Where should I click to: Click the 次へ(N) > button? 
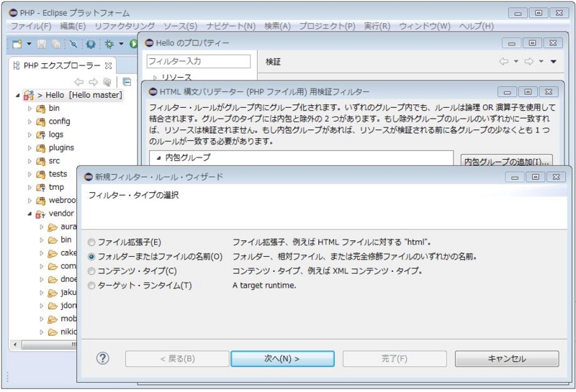coord(282,359)
